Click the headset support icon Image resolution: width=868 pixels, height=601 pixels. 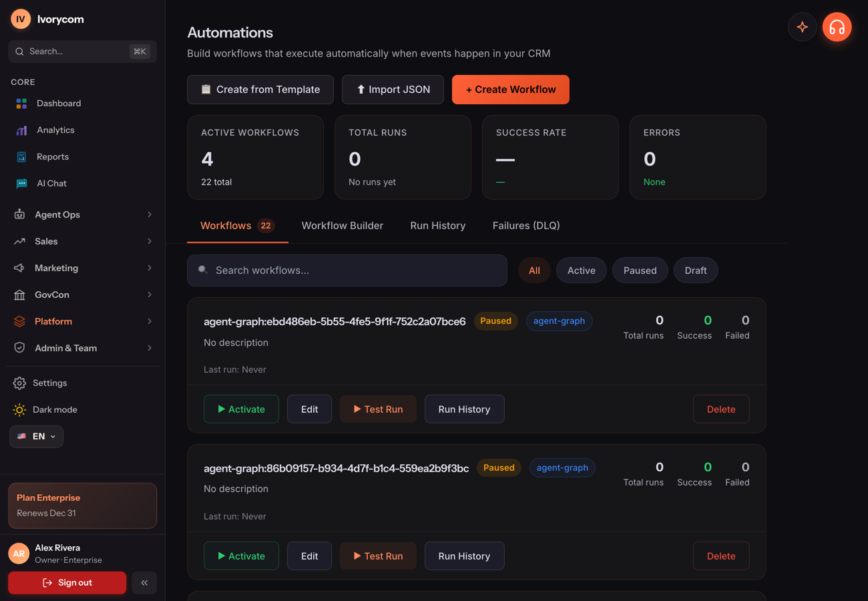coord(837,27)
